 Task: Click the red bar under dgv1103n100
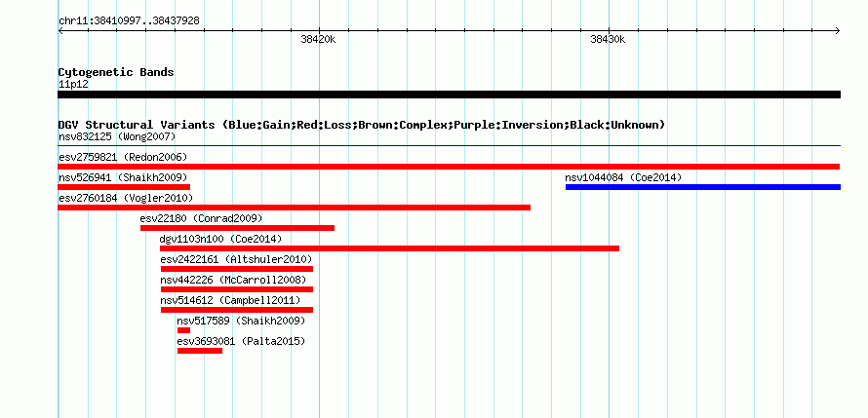(x=390, y=248)
